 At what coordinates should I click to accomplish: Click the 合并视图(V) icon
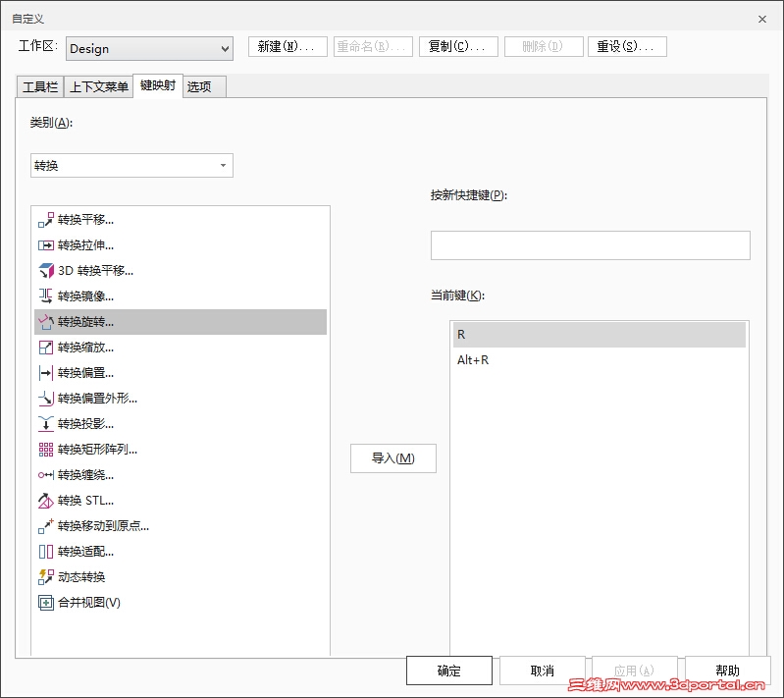coord(45,603)
